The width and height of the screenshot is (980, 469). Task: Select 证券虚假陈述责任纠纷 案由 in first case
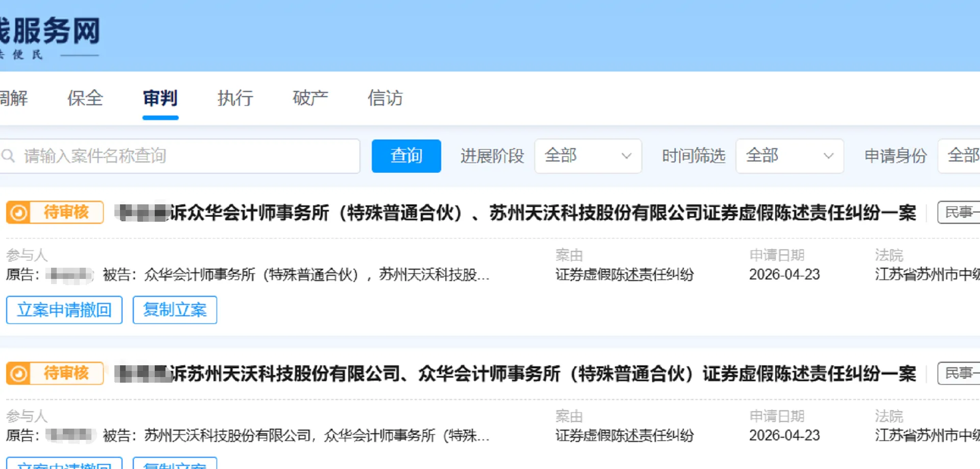click(625, 275)
